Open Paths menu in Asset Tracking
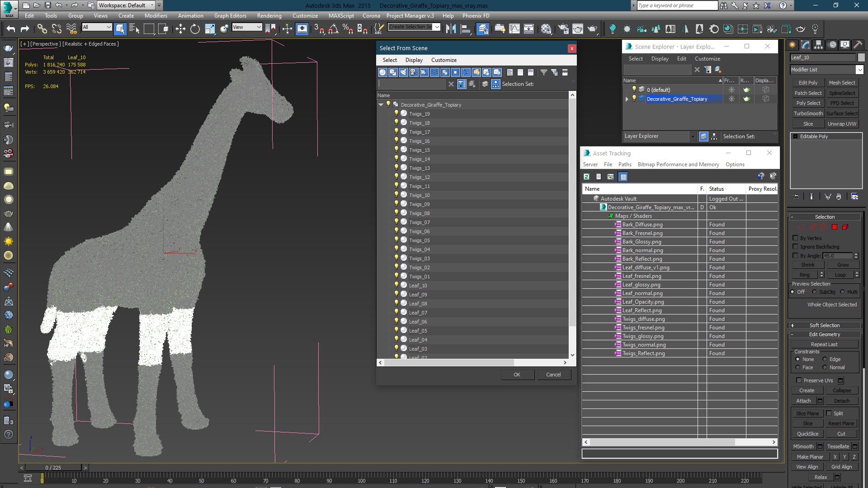868x488 pixels. pyautogui.click(x=625, y=164)
